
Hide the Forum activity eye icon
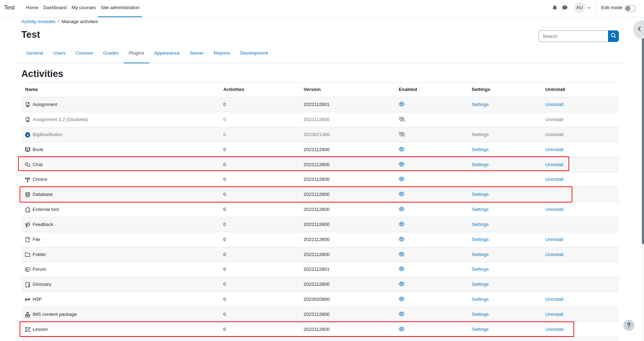(x=401, y=269)
